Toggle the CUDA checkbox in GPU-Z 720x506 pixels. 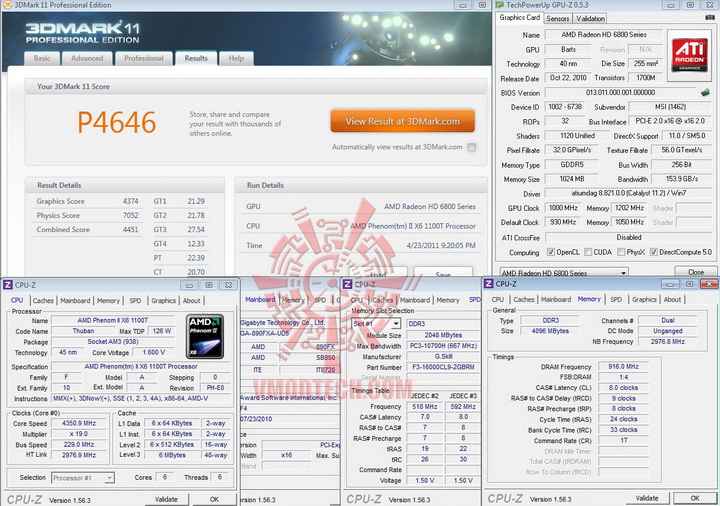[588, 252]
